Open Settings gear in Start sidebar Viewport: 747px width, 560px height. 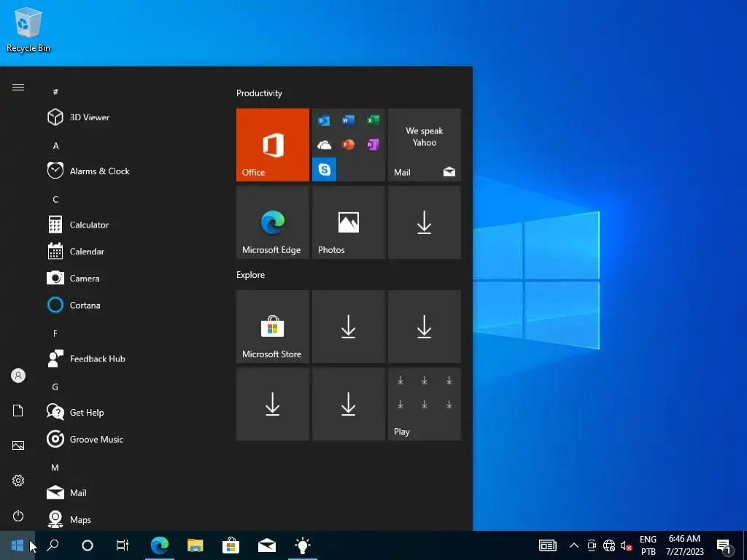pyautogui.click(x=18, y=481)
